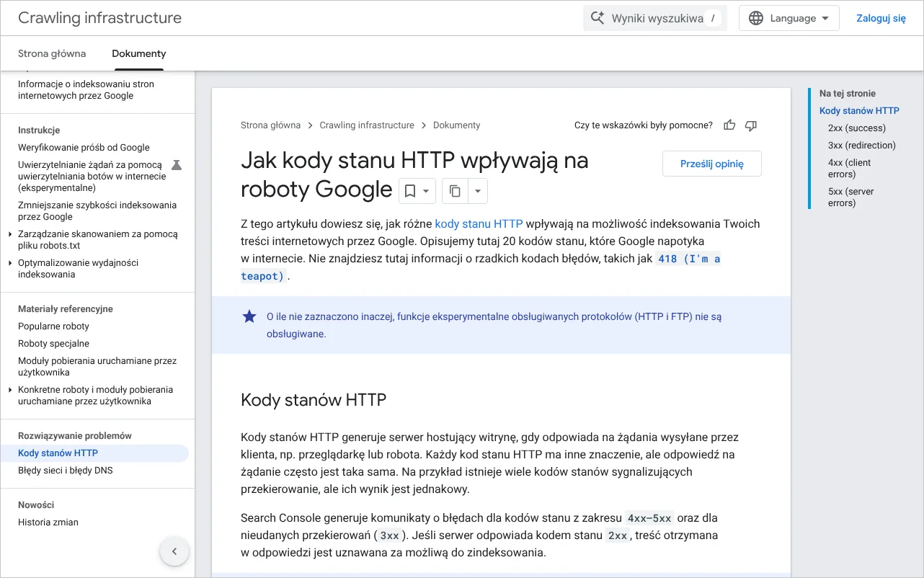Open the bookmark dropdown arrow
This screenshot has width=924, height=578.
click(427, 191)
